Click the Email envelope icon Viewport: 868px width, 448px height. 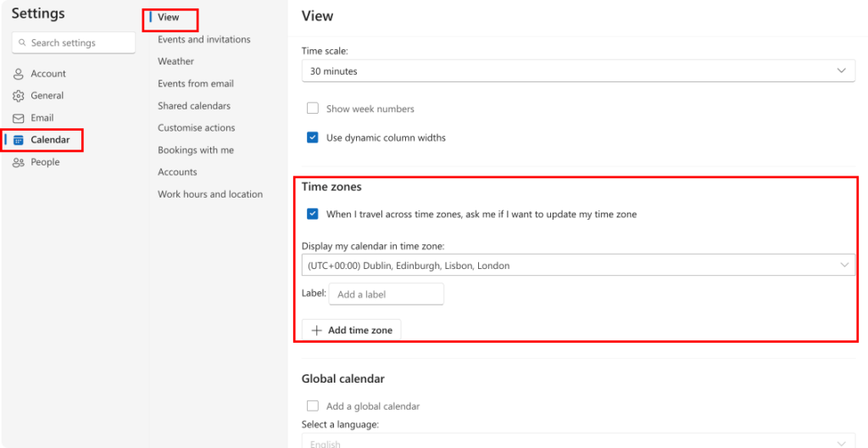click(x=19, y=118)
